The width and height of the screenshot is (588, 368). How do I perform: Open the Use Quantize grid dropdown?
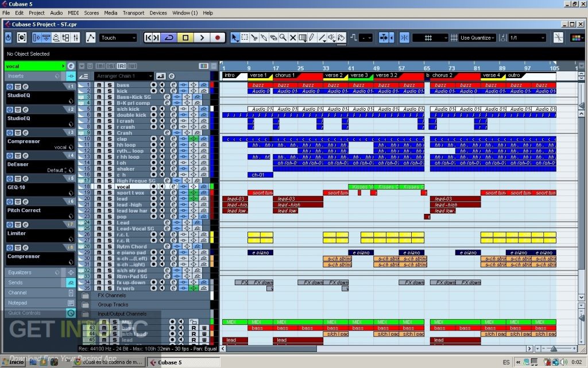(x=477, y=37)
